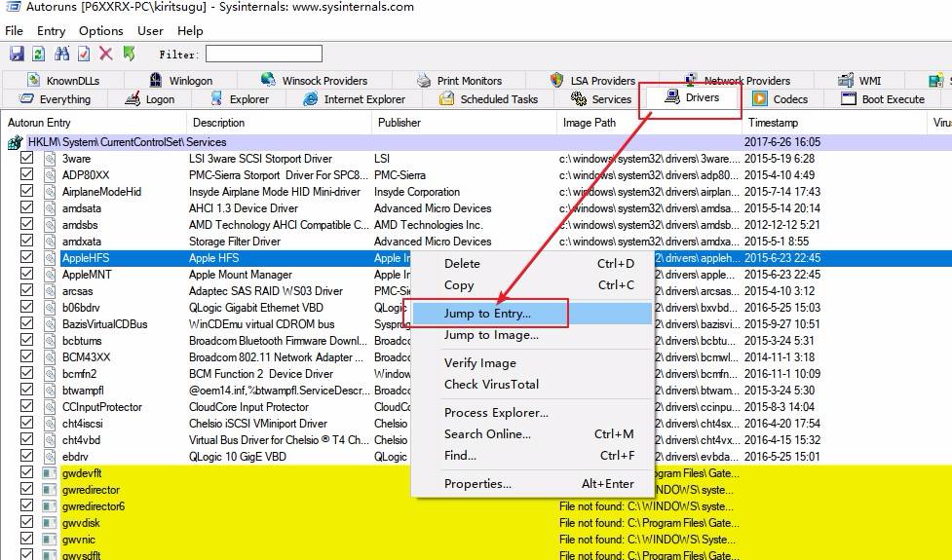Choose Search Online in context menu
Viewport: 952px width, 560px height.
[x=532, y=433]
